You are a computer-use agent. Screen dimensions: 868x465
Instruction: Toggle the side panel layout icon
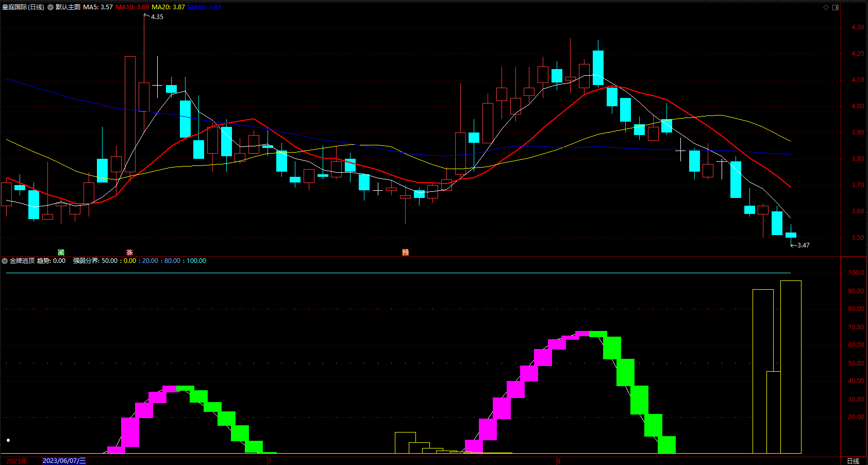click(836, 7)
